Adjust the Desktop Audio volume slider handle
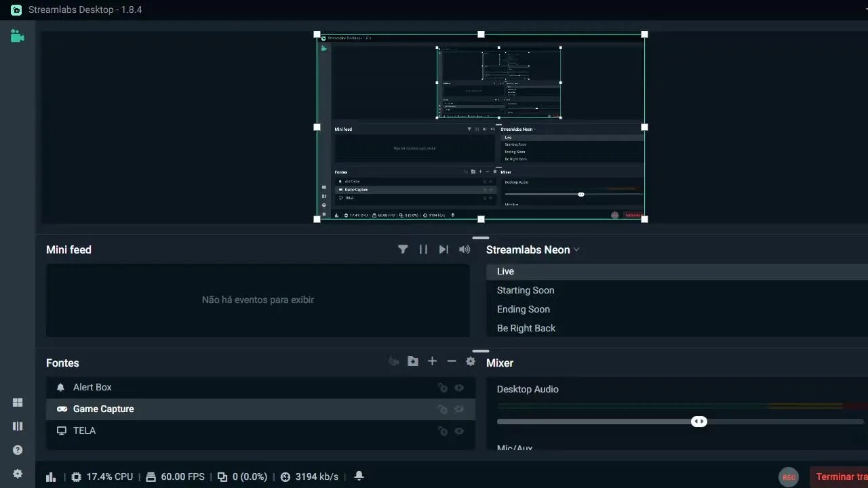 (699, 422)
